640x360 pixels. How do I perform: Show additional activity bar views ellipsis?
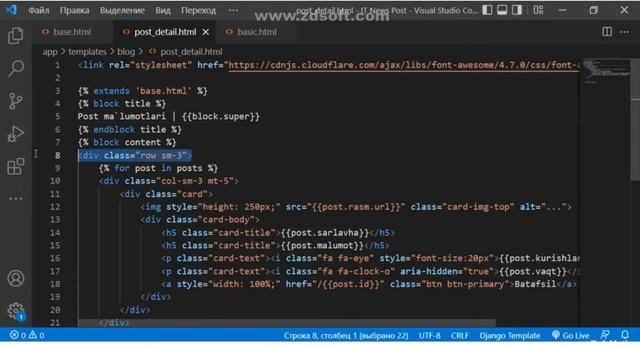[16, 199]
